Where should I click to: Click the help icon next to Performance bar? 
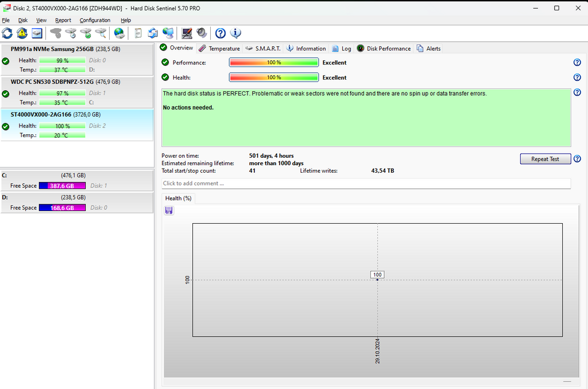pyautogui.click(x=577, y=63)
